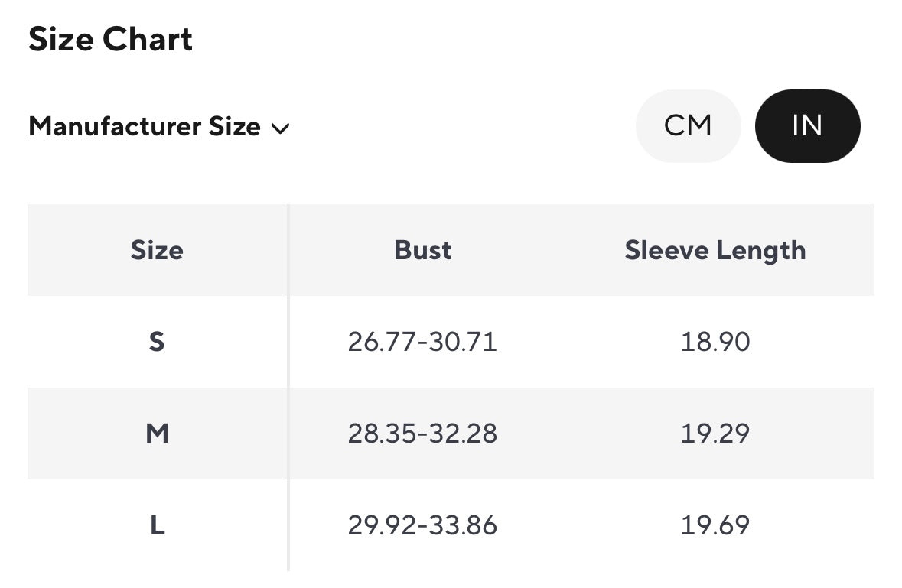The height and width of the screenshot is (588, 902).
Task: Click bust value 28.35-32.28
Action: click(422, 434)
